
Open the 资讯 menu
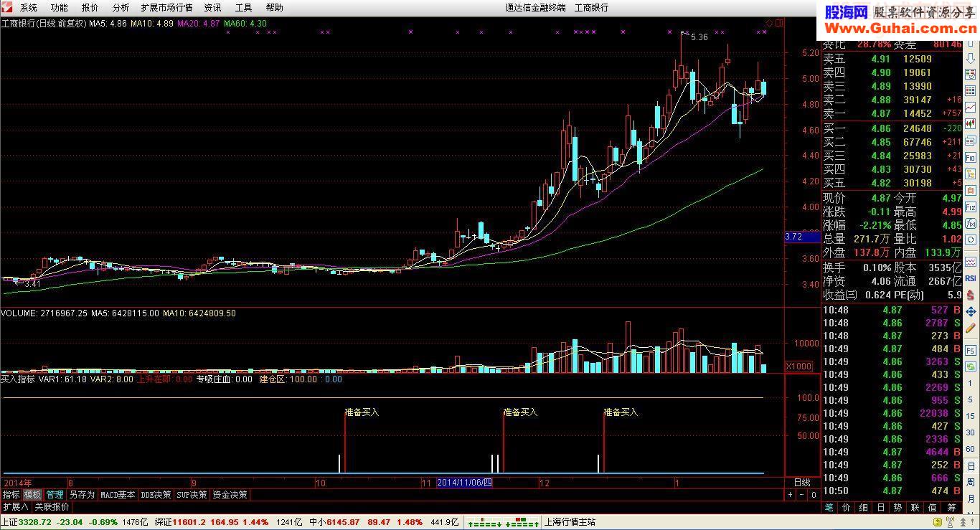tap(212, 8)
